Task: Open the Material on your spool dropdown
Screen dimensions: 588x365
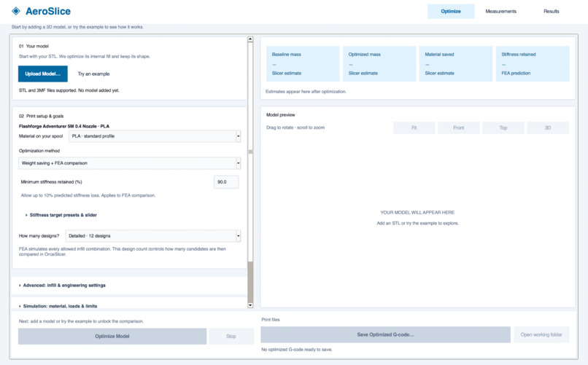Action: pyautogui.click(x=155, y=136)
